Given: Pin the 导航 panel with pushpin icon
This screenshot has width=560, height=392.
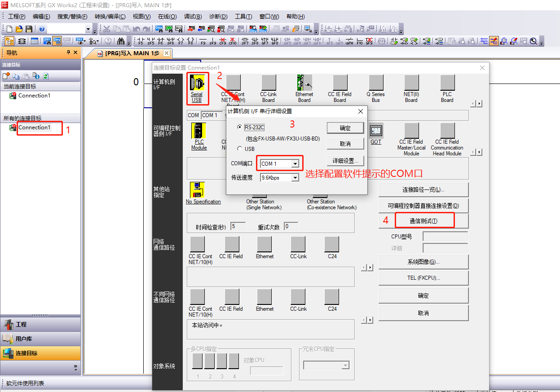Looking at the screenshot, I should tap(68, 53).
